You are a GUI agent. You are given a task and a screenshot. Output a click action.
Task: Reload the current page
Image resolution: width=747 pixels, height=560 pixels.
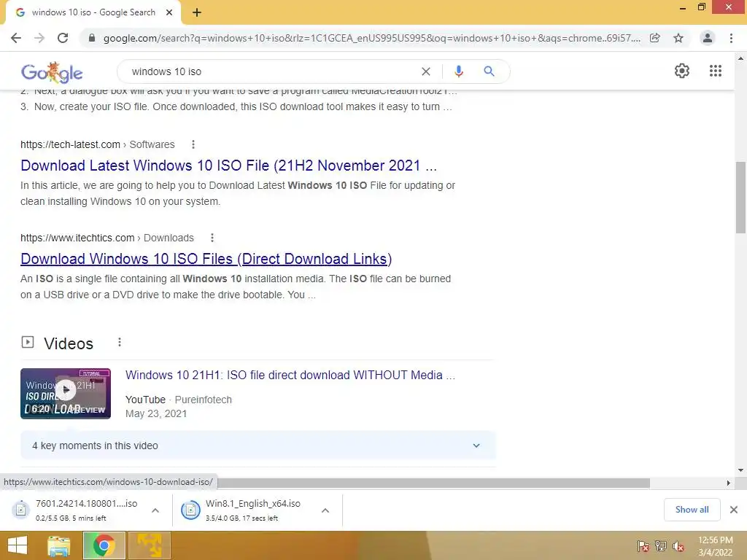tap(63, 38)
